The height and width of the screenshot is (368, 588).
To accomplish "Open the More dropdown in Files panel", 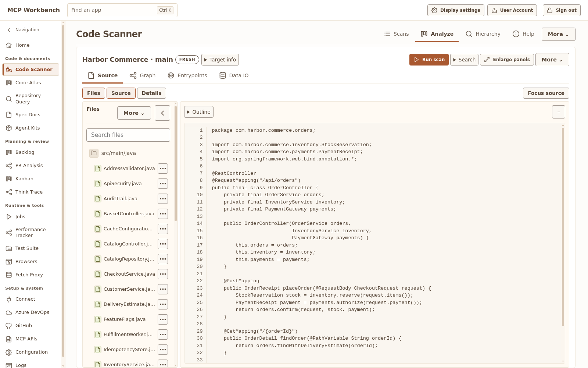I will (x=134, y=113).
